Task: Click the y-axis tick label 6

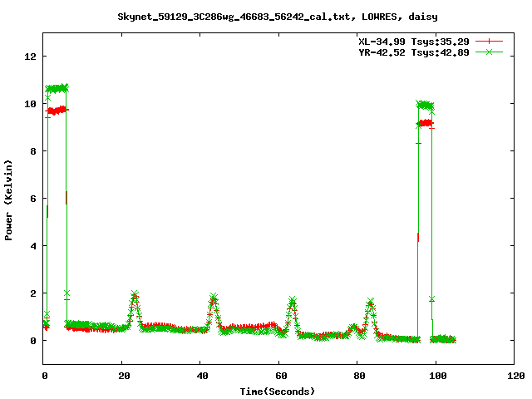Action: pos(33,199)
